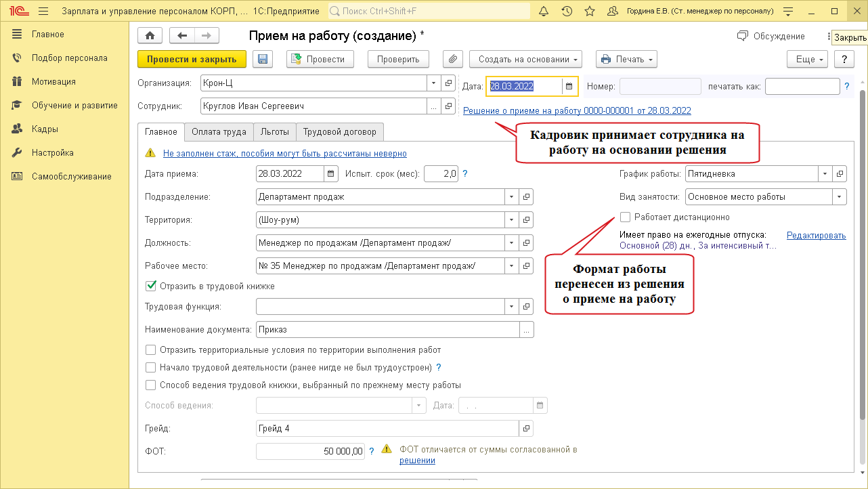Expand the Территория dropdown list

coord(513,220)
